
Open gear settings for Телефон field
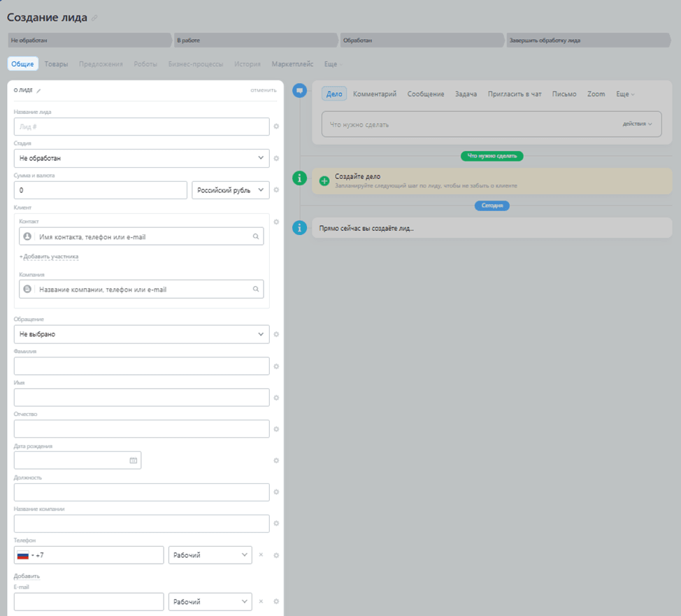(276, 555)
